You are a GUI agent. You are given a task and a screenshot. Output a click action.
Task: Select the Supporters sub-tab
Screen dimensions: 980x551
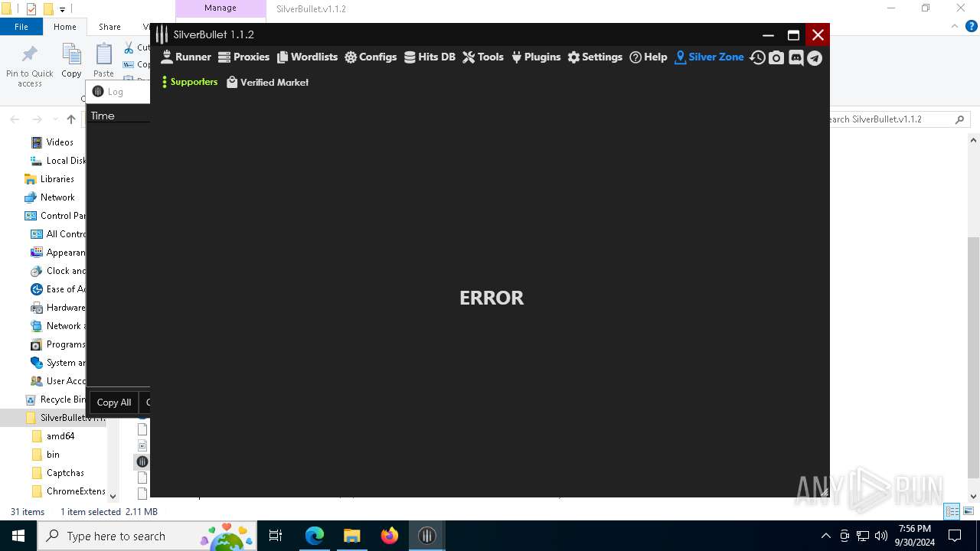[189, 82]
